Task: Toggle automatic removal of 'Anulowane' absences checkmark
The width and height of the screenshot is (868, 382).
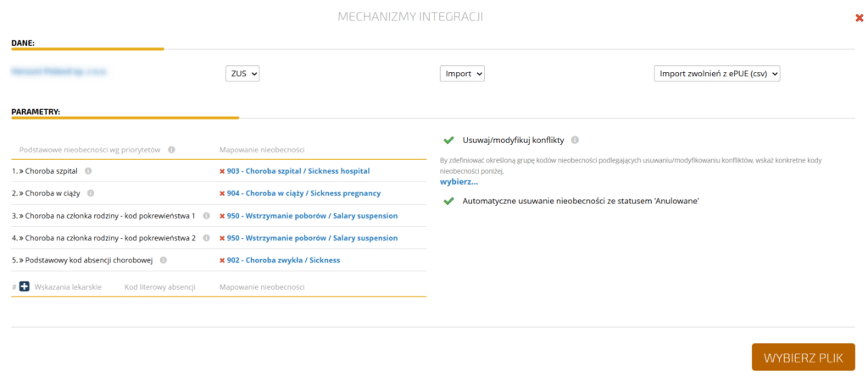Action: pos(448,201)
